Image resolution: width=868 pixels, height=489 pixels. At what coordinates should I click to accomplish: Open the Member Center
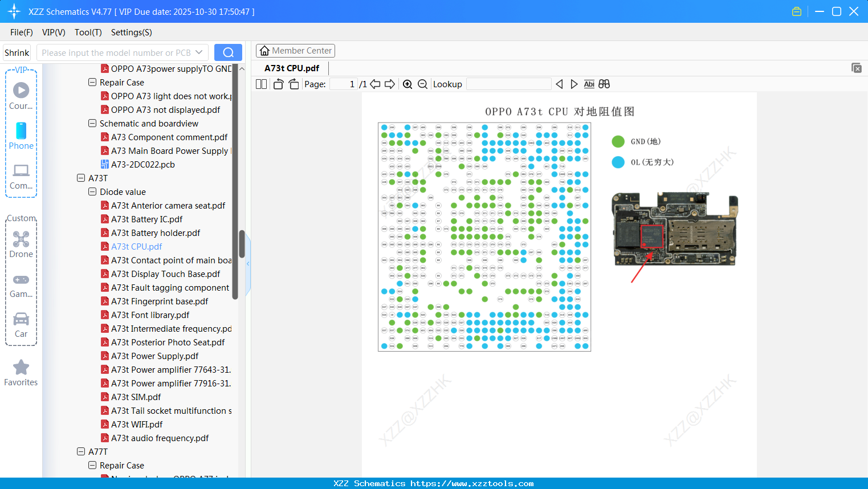[x=295, y=51]
